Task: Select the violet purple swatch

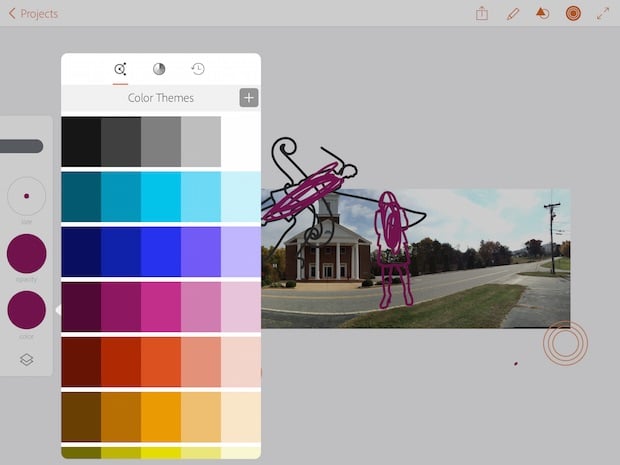Action: point(201,251)
